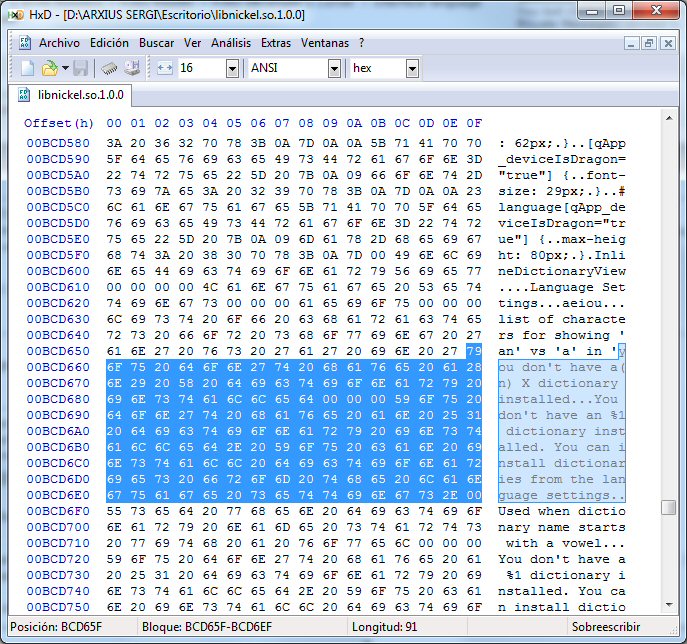687x644 pixels.
Task: Open the ? help menu
Action: 361,43
